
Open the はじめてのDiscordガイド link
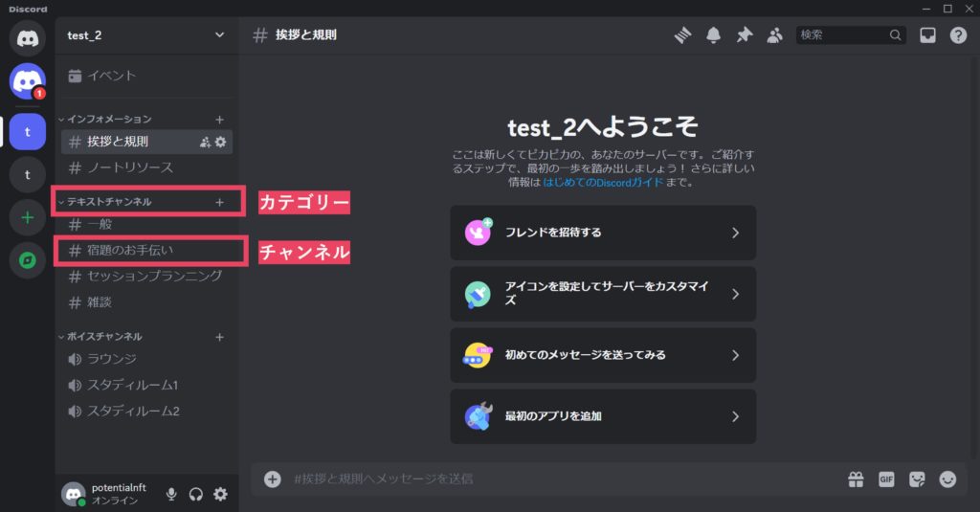[x=603, y=182]
